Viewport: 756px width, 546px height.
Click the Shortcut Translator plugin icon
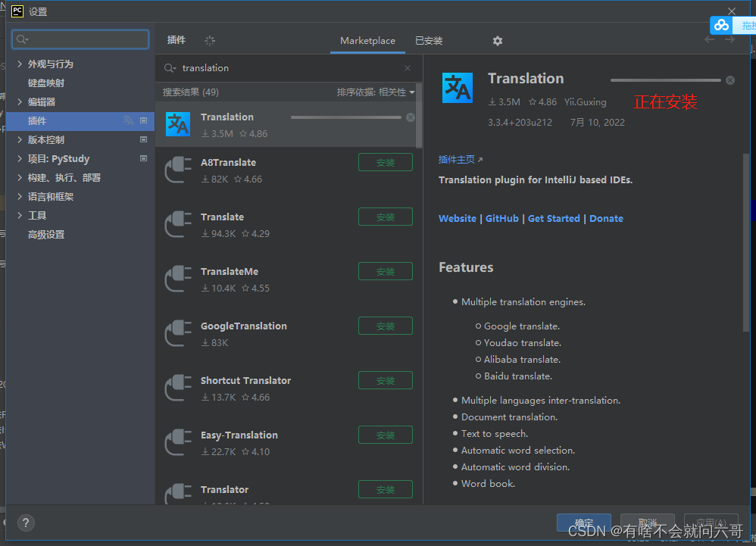[x=178, y=388]
